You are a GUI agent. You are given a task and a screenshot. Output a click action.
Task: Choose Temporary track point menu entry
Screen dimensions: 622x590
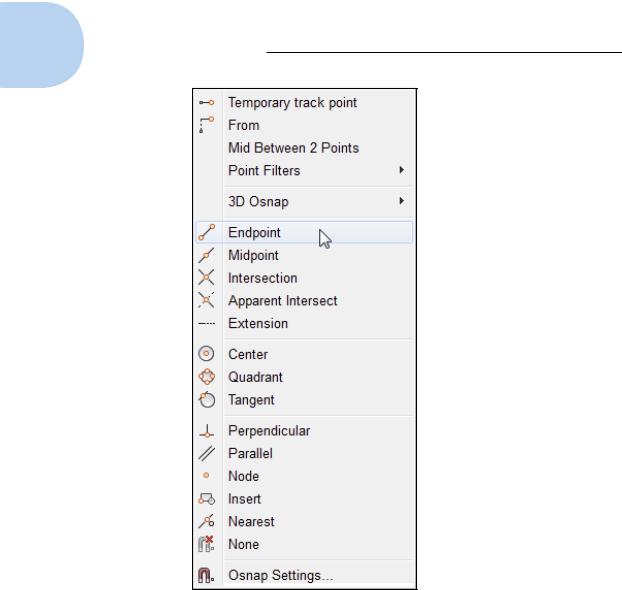click(x=304, y=103)
